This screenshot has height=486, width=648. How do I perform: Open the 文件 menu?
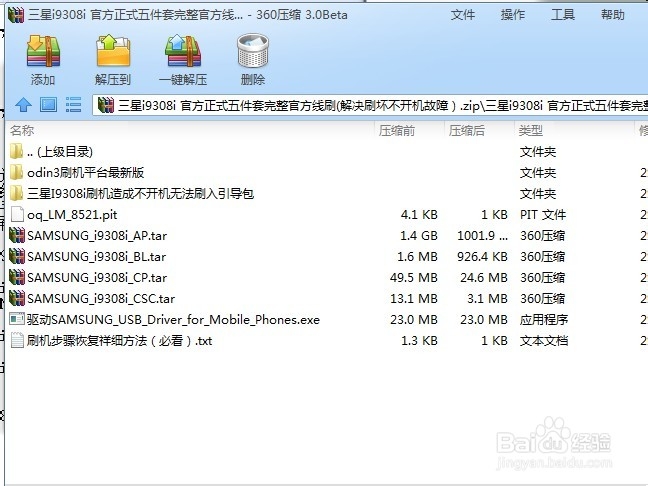462,15
